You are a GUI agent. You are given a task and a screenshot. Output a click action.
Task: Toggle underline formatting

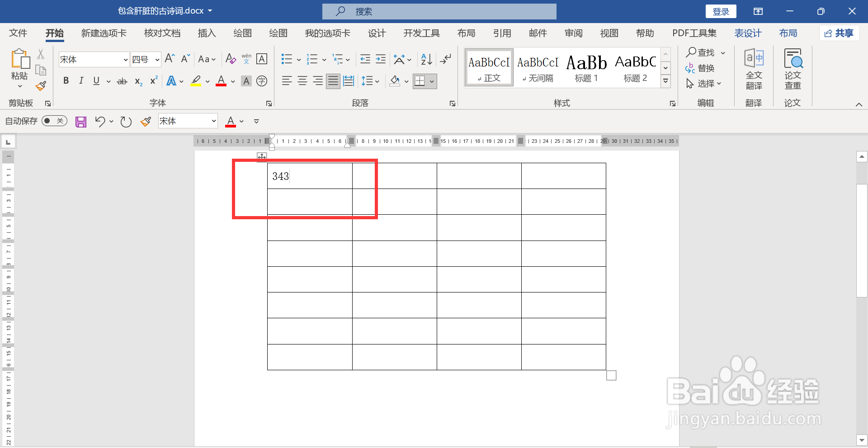[x=96, y=81]
